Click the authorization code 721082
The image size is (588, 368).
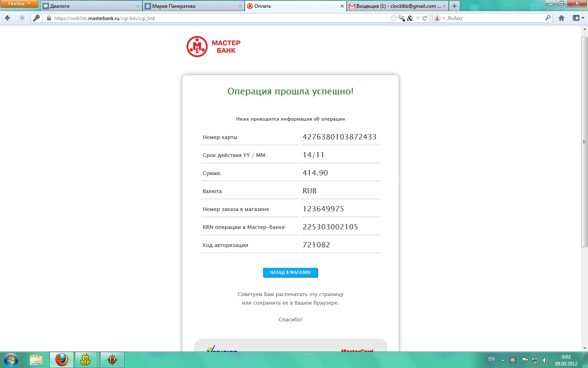pyautogui.click(x=316, y=245)
